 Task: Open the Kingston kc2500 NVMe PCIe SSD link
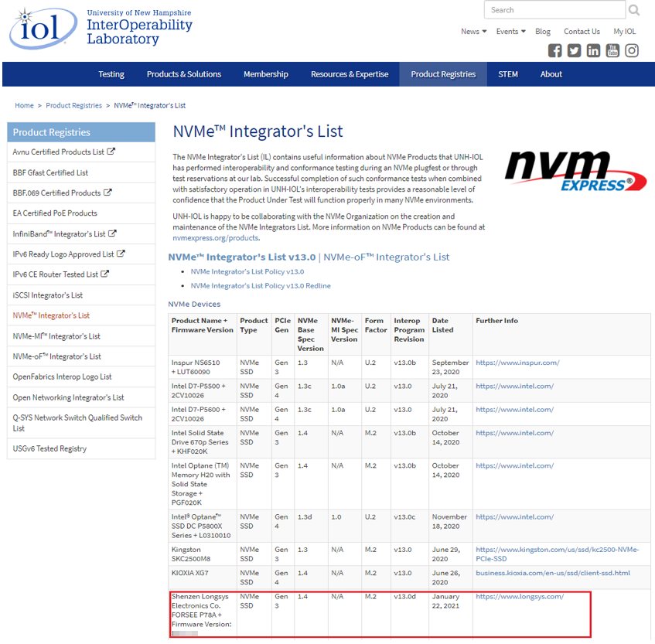point(558,554)
